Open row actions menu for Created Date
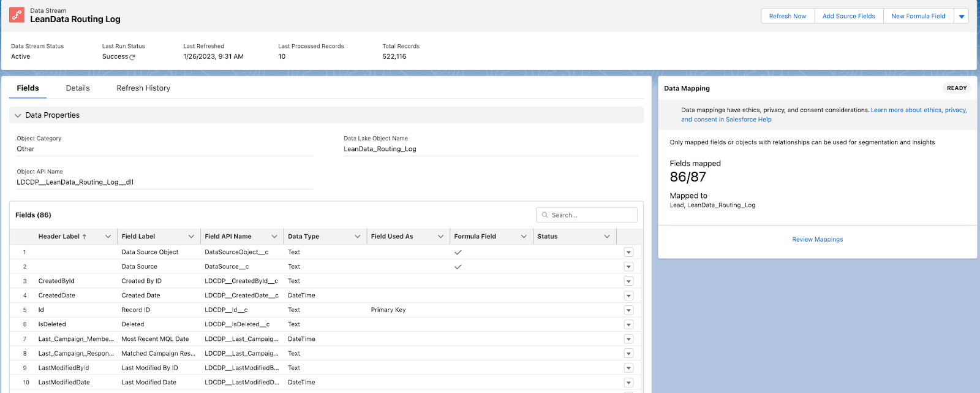Viewport: 980px width, 393px height. pyautogui.click(x=628, y=296)
